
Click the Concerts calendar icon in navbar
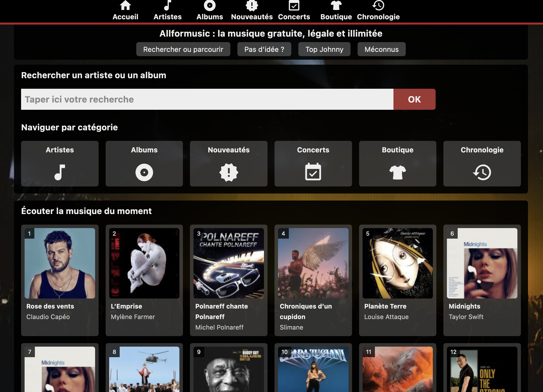coord(294,6)
